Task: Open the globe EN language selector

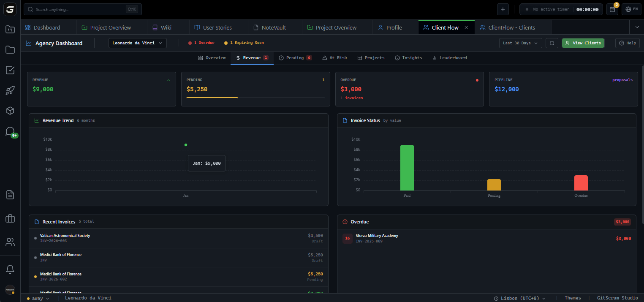Action: coord(632,9)
